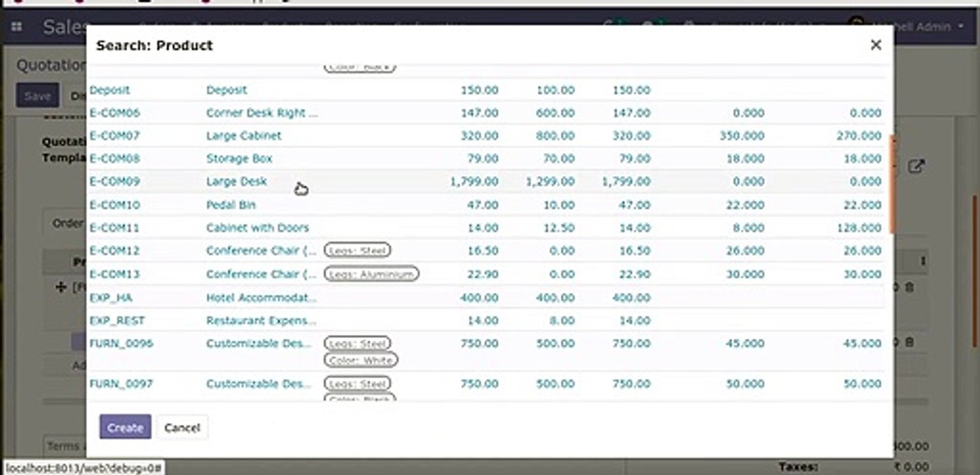980x475 pixels.
Task: Select product reference E-COM10
Action: point(115,205)
